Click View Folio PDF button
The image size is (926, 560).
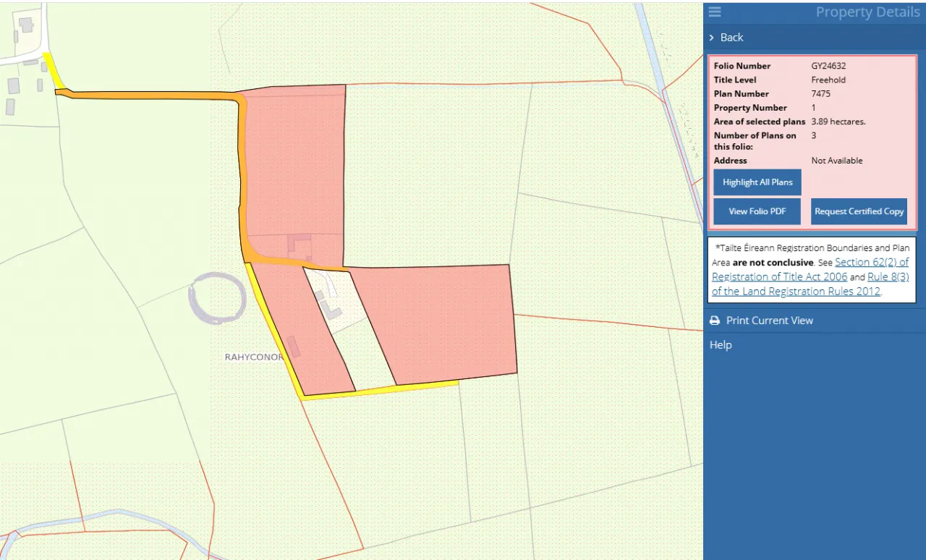757,211
